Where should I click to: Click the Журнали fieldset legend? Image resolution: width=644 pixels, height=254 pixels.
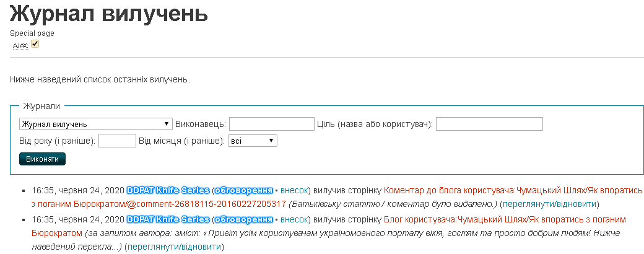(x=41, y=106)
